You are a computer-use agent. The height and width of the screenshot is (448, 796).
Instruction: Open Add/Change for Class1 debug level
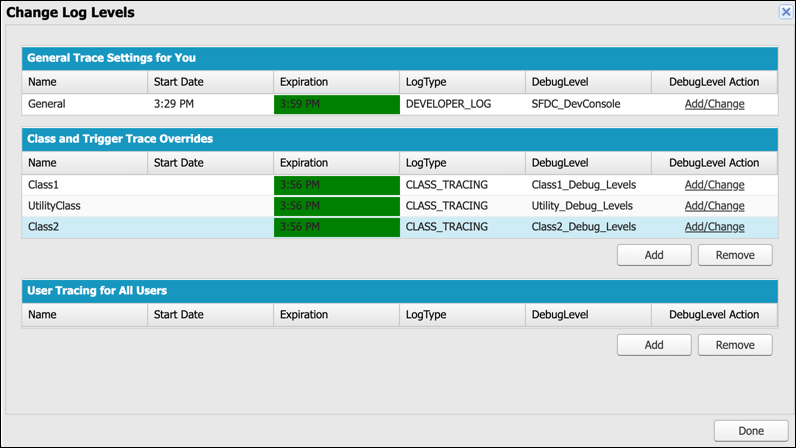point(714,185)
